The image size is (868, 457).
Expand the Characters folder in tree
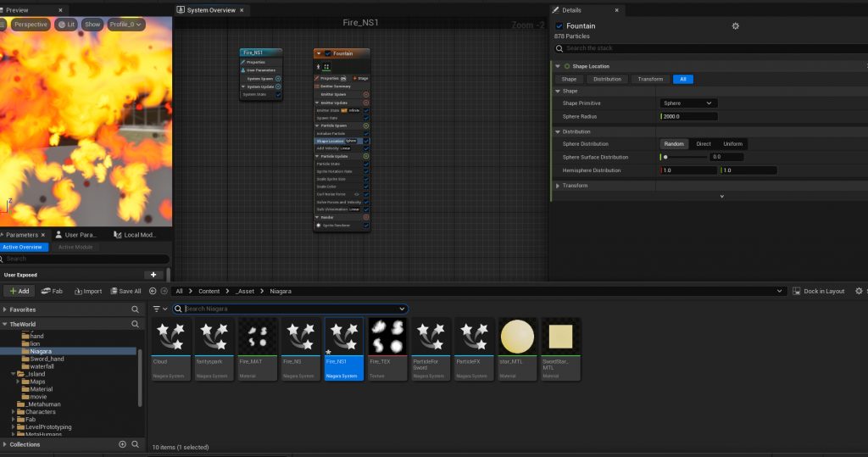[14, 411]
